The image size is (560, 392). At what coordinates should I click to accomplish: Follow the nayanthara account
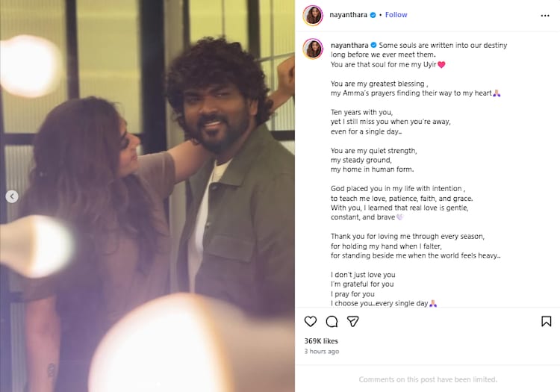click(x=396, y=15)
